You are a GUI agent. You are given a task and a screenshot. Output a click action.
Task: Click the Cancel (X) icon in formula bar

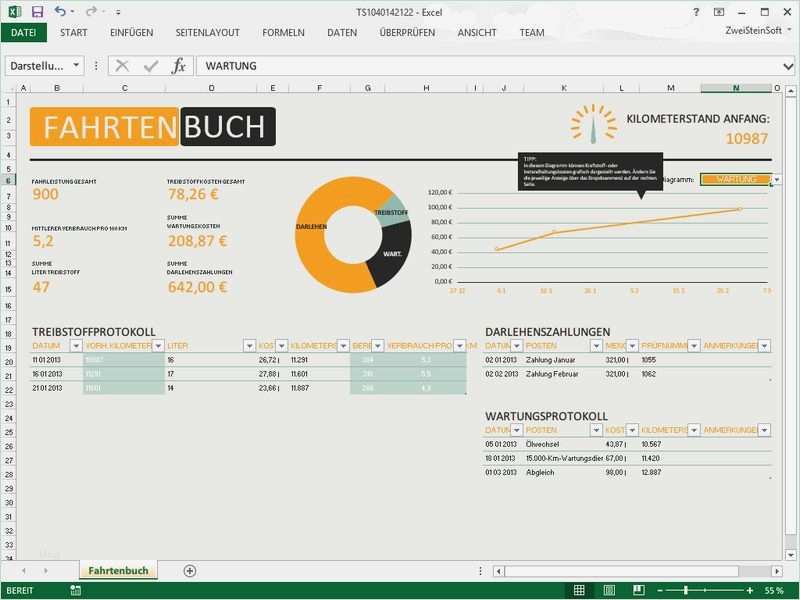coord(120,67)
